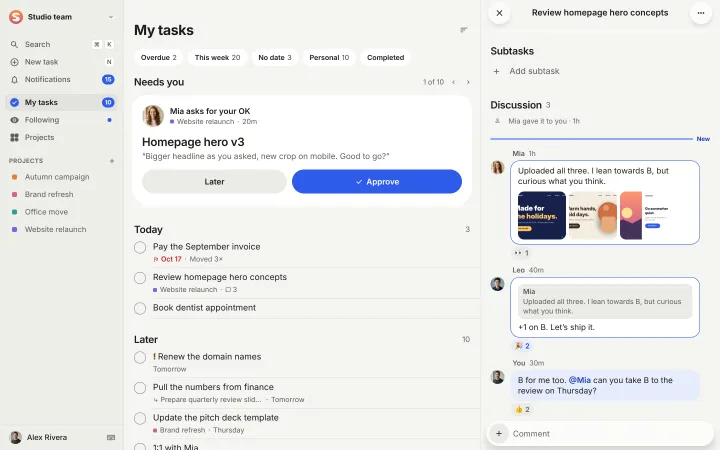Screen dimensions: 720x450
Task: Click Leo's avatar in the discussion thread
Action: [497, 284]
